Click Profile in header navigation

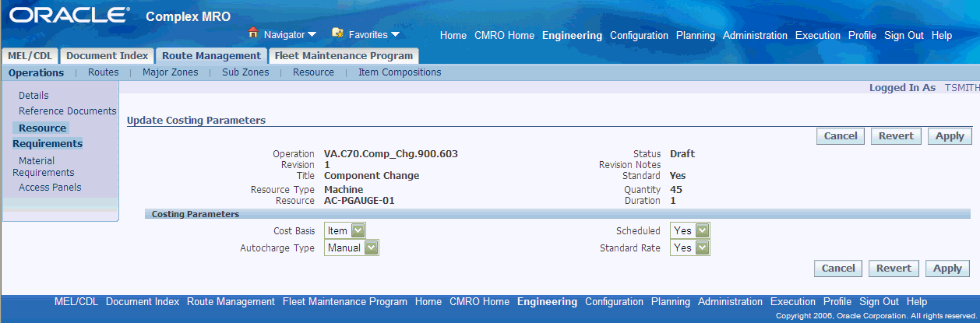click(862, 35)
